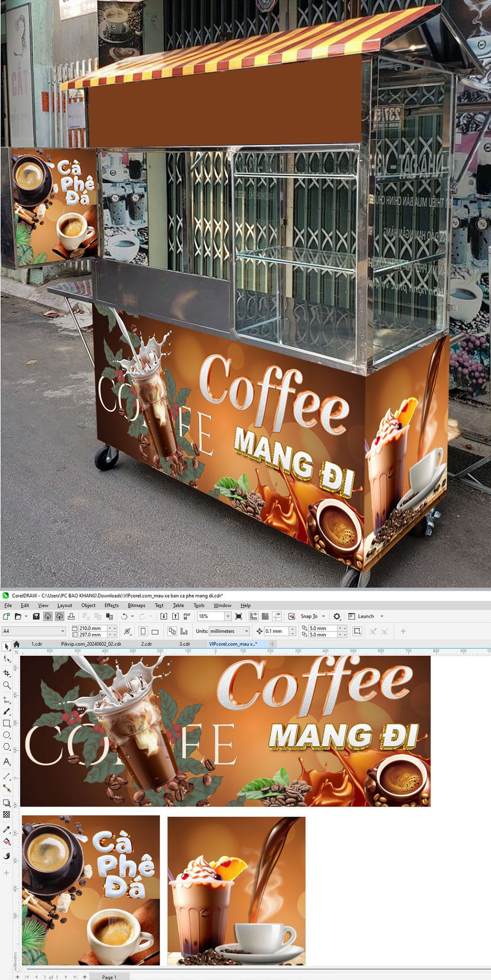
Task: Expand the Launch dropdown arrow
Action: pyautogui.click(x=382, y=616)
